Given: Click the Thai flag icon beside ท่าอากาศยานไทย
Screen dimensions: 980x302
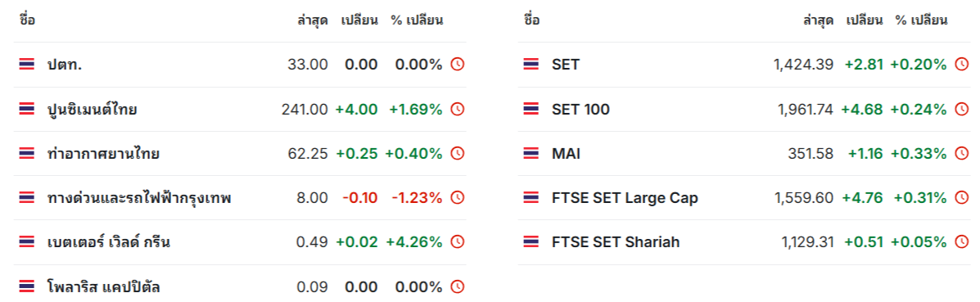Looking at the screenshot, I should tap(27, 153).
